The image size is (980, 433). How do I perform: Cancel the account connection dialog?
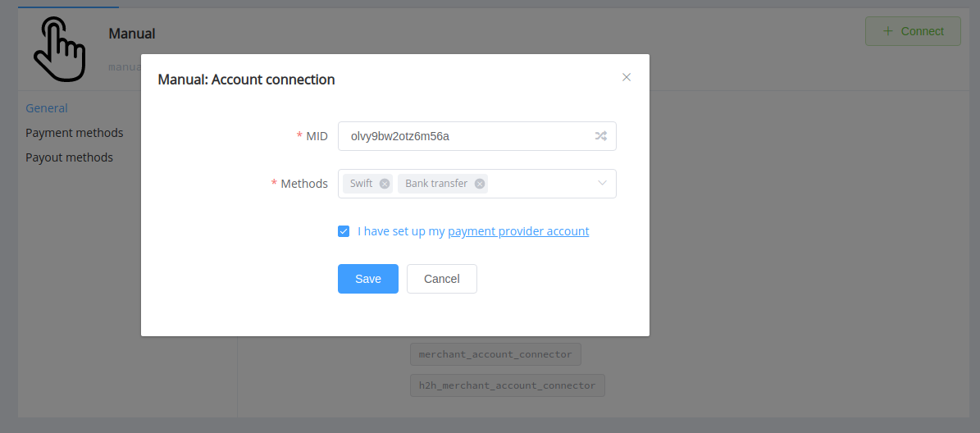(442, 279)
